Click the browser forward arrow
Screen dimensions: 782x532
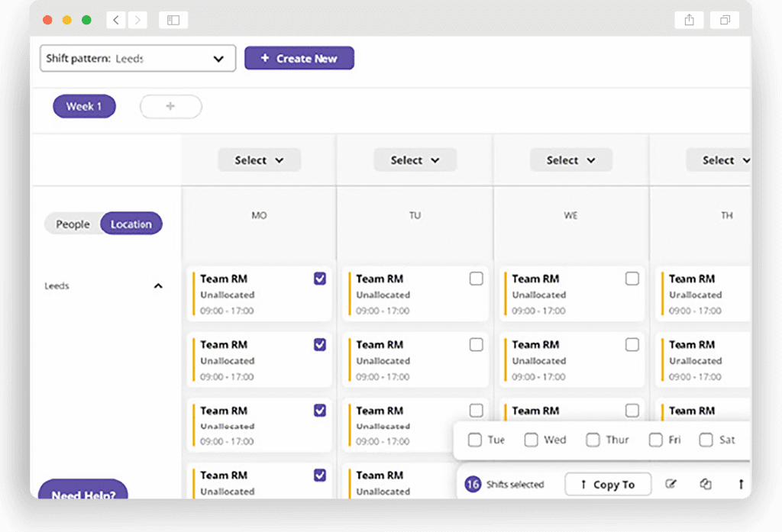click(137, 20)
